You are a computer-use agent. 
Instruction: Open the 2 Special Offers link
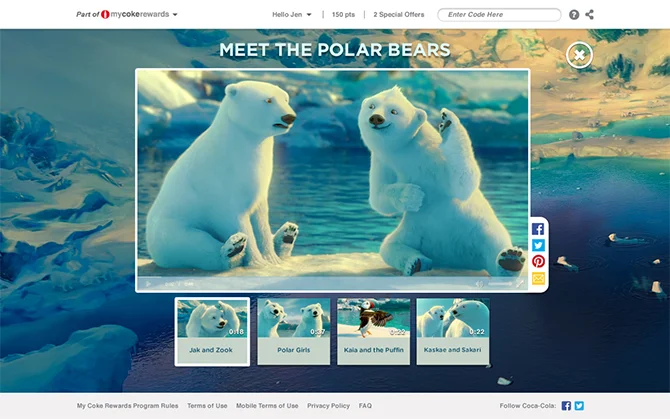pos(399,15)
